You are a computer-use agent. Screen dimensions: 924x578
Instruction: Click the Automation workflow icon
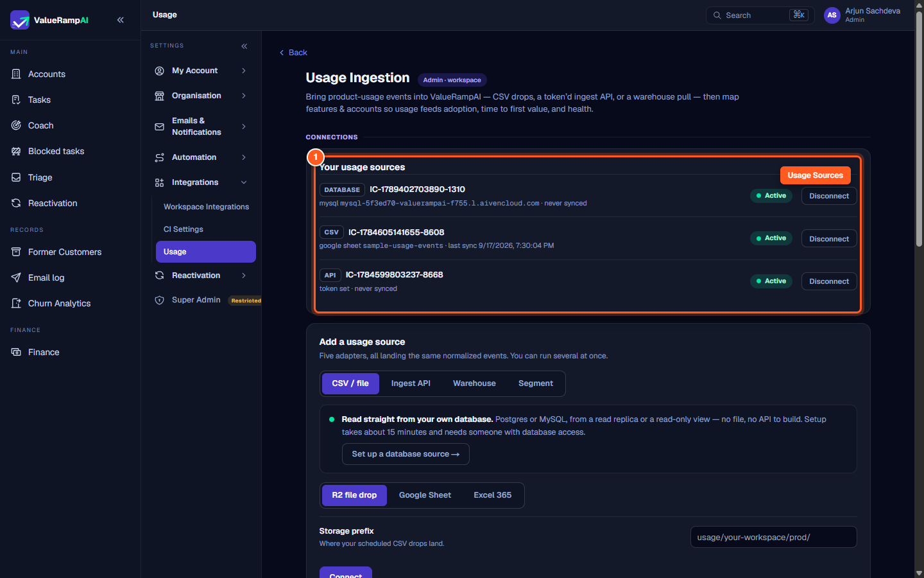(x=159, y=157)
